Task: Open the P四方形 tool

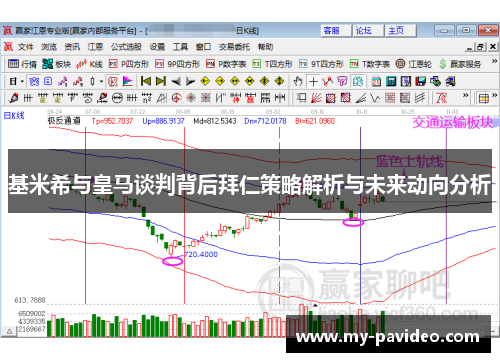Action: click(x=129, y=64)
